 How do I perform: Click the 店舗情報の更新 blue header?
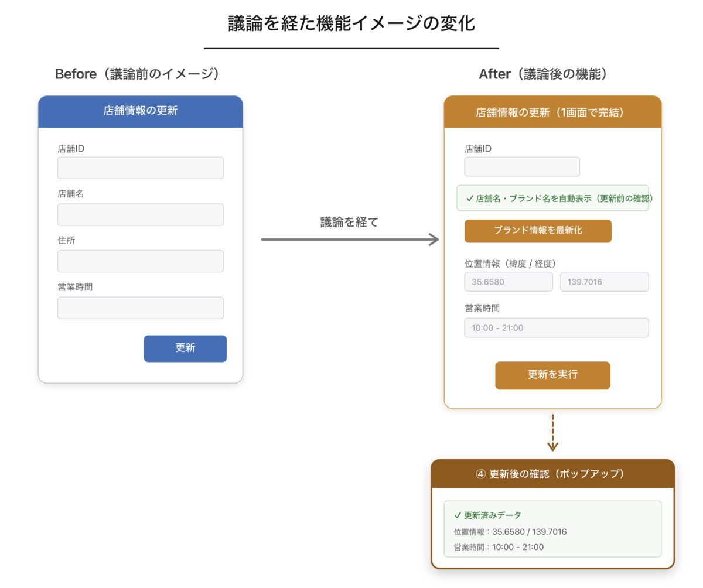pyautogui.click(x=141, y=111)
